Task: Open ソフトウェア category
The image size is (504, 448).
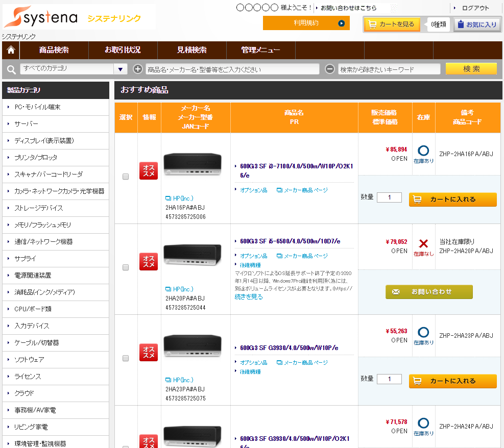Action: [x=56, y=360]
